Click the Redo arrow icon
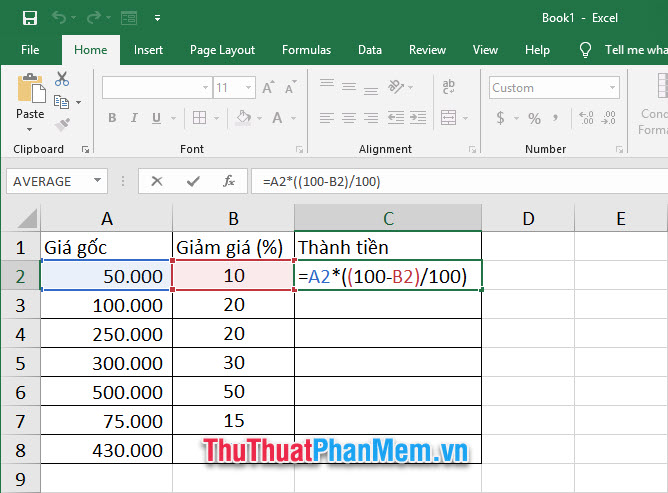The width and height of the screenshot is (668, 493). pyautogui.click(x=94, y=18)
